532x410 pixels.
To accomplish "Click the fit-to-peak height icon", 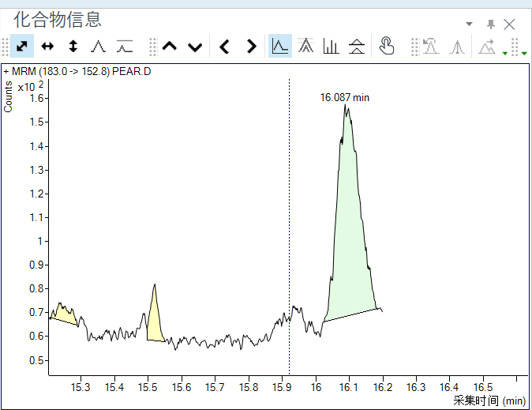I will point(99,46).
